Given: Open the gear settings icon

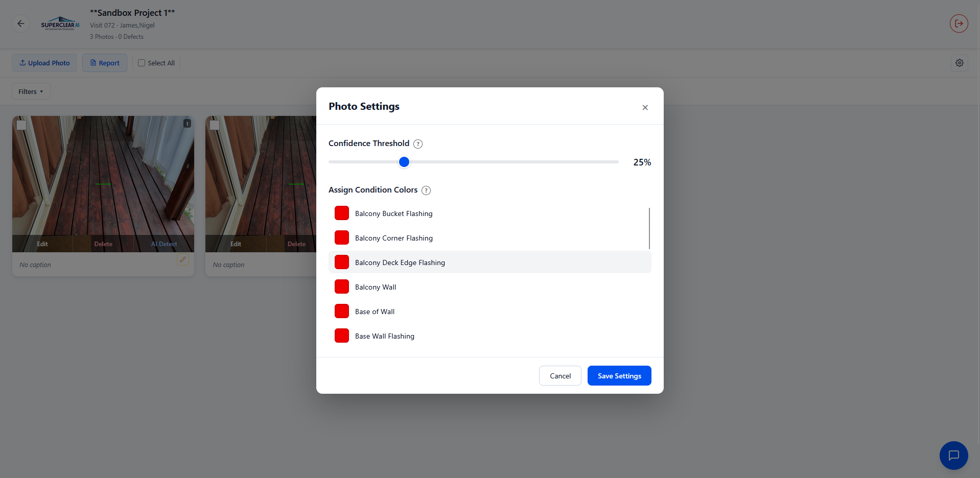Looking at the screenshot, I should click(x=959, y=63).
